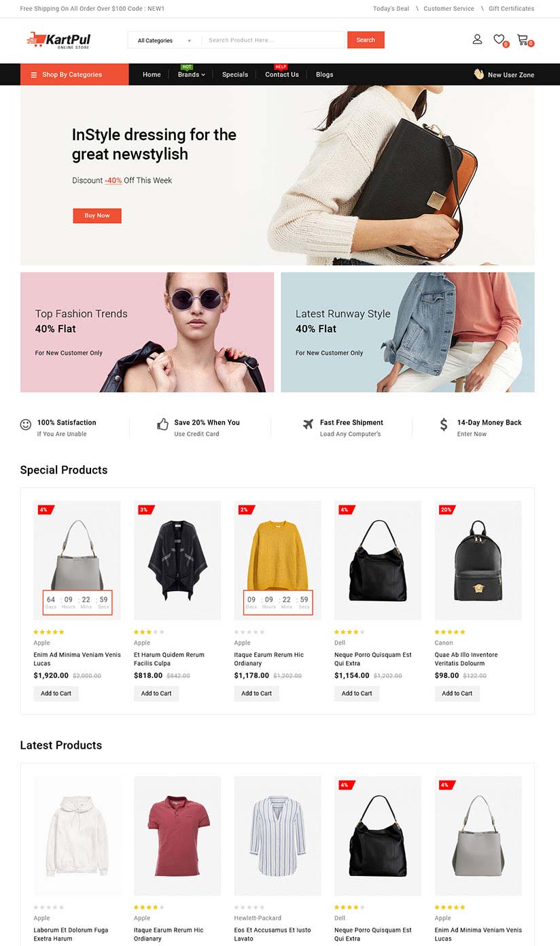
Task: Focus the Search Product Here field
Action: 275,40
